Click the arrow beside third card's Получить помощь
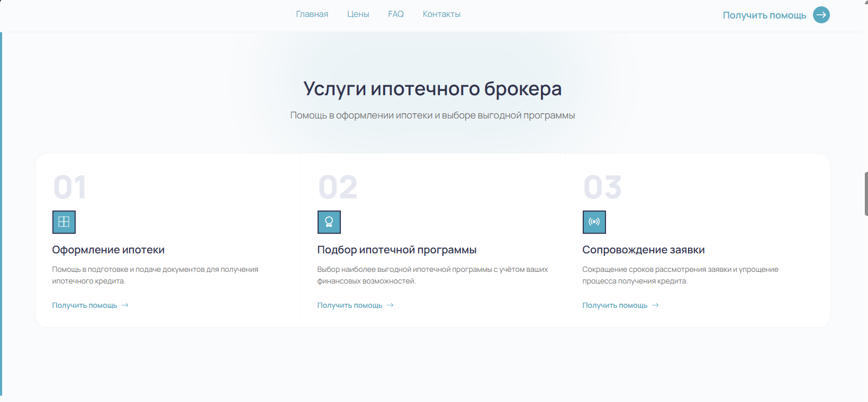 pos(655,305)
